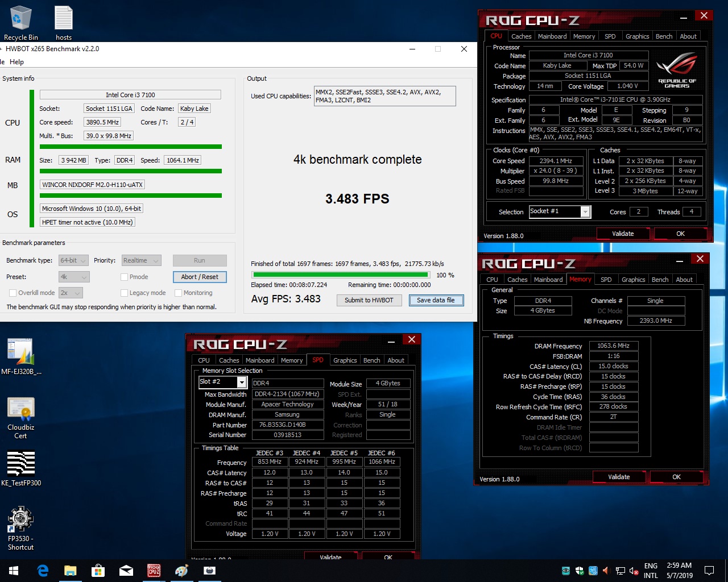Open the MF-EJ320B desktop icon
This screenshot has width=728, height=582.
(x=21, y=356)
